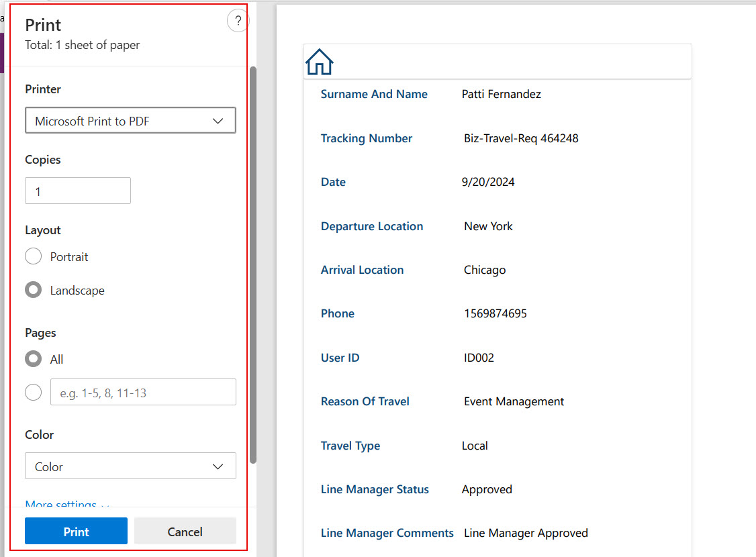
Task: Click the arrival value Chicago
Action: [485, 270]
